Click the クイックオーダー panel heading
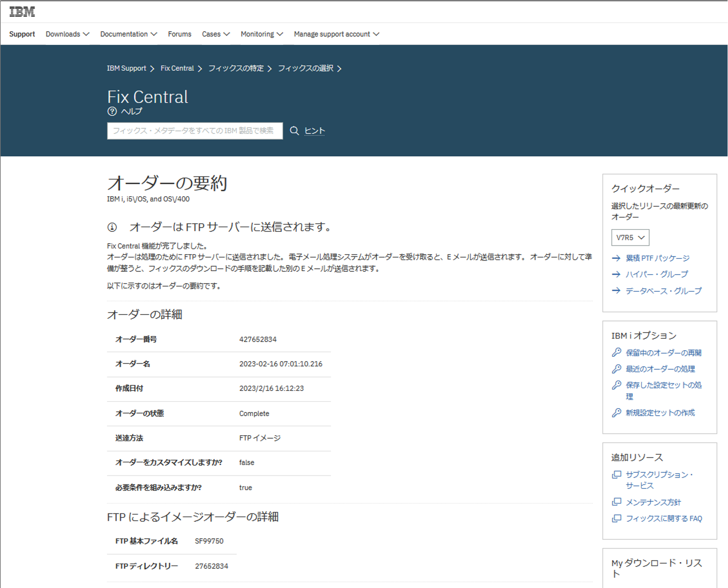 [x=645, y=189]
